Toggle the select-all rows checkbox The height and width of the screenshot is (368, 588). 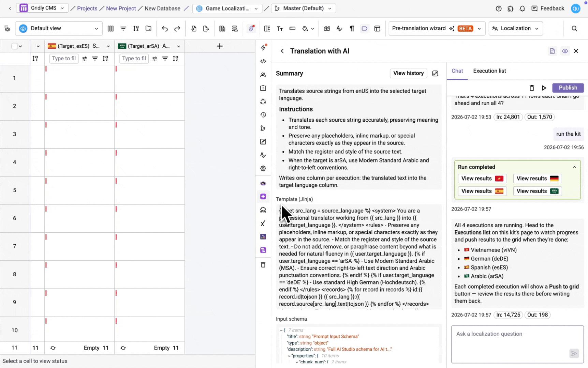tap(14, 46)
